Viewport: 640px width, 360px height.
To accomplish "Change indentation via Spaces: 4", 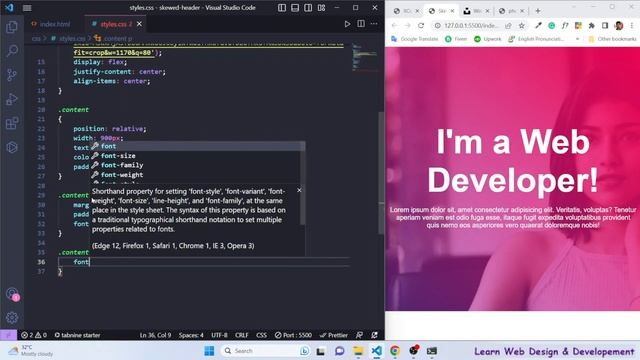I will tap(191, 335).
